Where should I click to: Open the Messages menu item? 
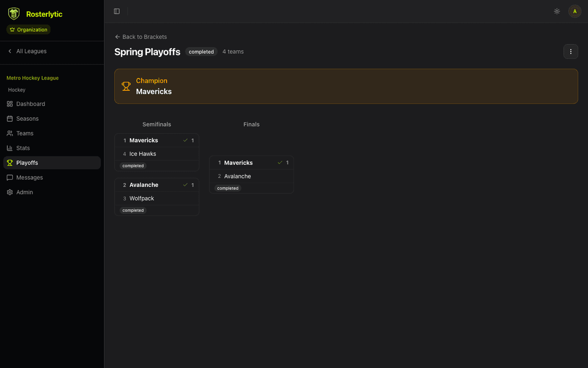pyautogui.click(x=29, y=178)
